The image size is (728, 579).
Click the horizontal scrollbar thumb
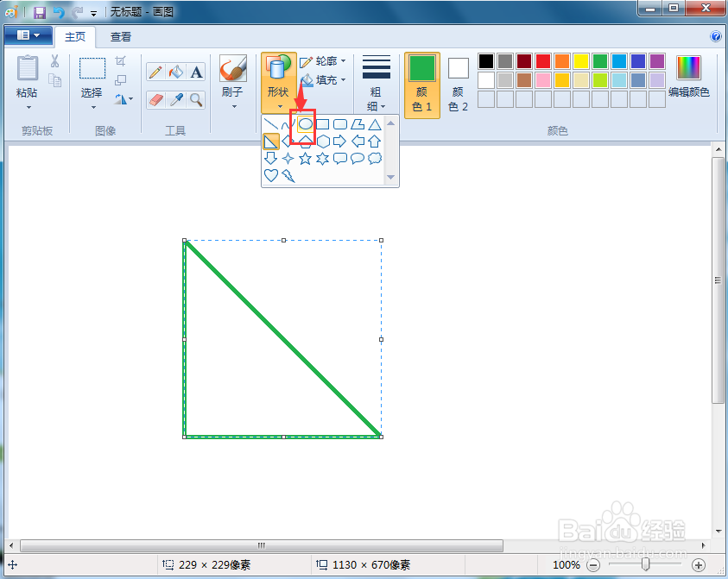pyautogui.click(x=262, y=545)
